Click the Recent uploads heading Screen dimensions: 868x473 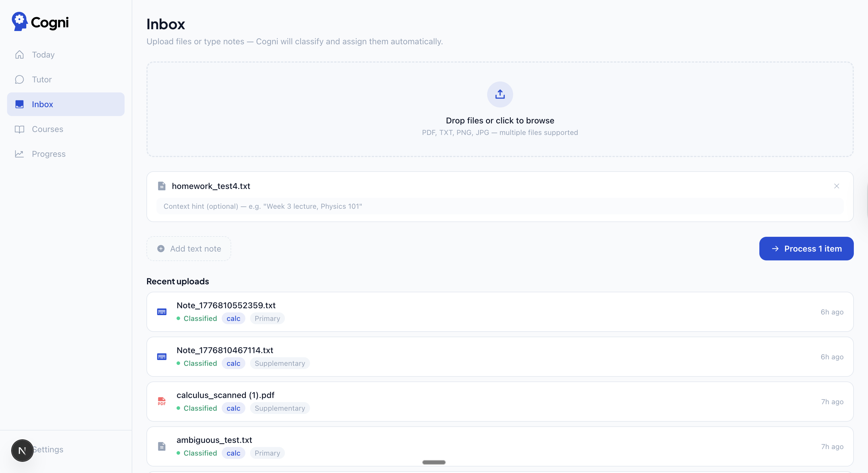click(x=177, y=281)
